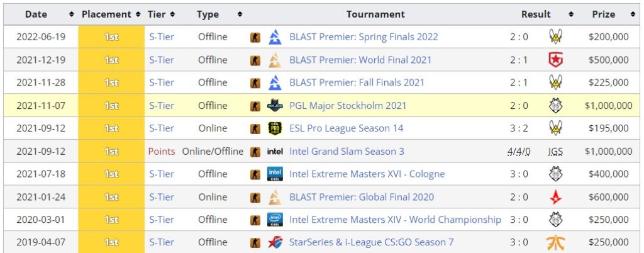This screenshot has height=253, width=644.
Task: Click the Gambit logo in World Final 2021 row
Action: 556,60
